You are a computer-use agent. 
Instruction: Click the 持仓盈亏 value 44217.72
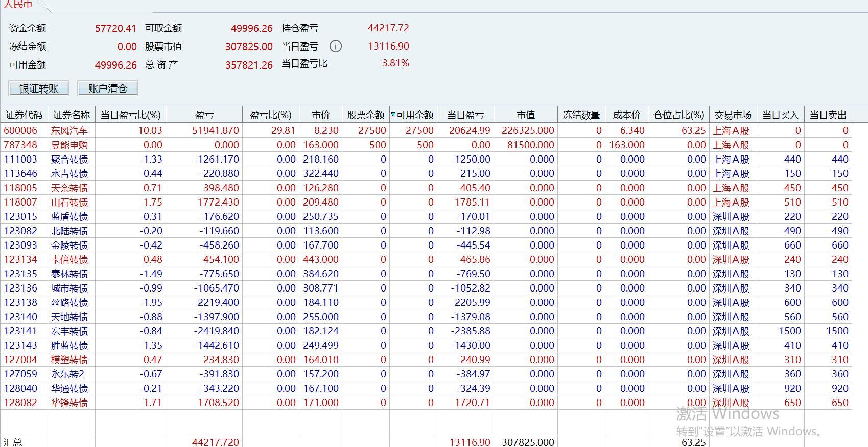pyautogui.click(x=388, y=28)
